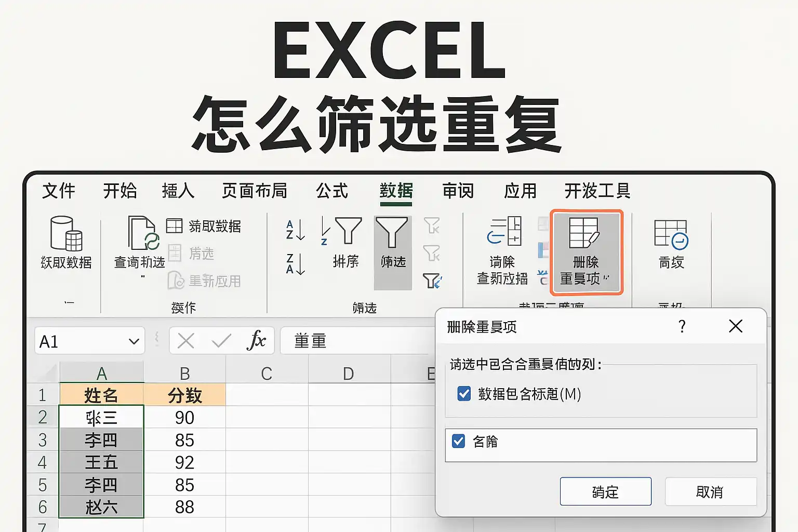Click into the formula bar input

pos(358,341)
